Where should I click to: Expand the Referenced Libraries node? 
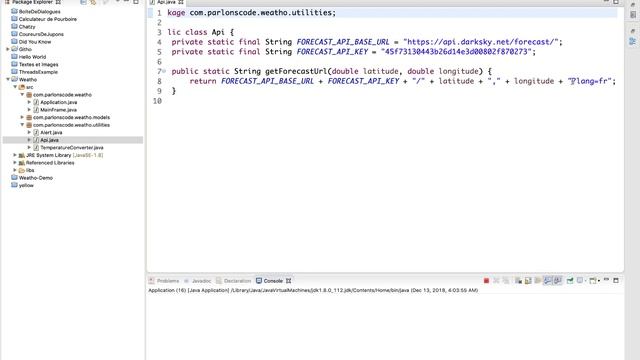tap(15, 162)
